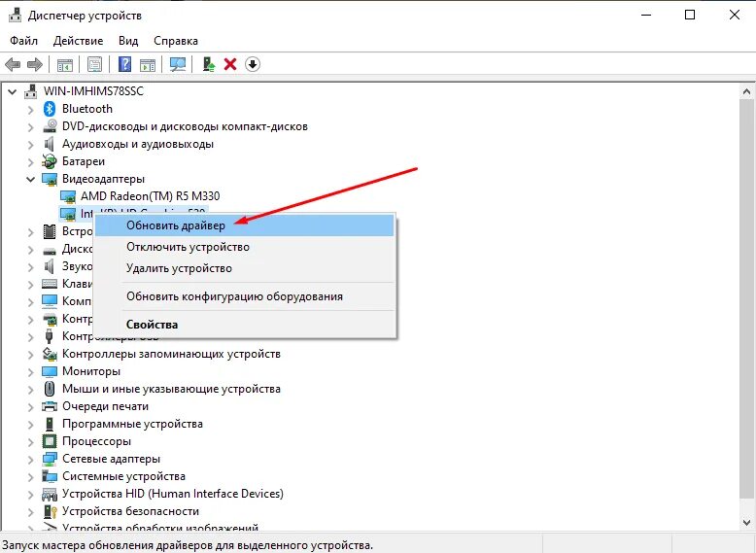Click the Сетевые адаптеры network icon
This screenshot has width=756, height=553.
[50, 459]
